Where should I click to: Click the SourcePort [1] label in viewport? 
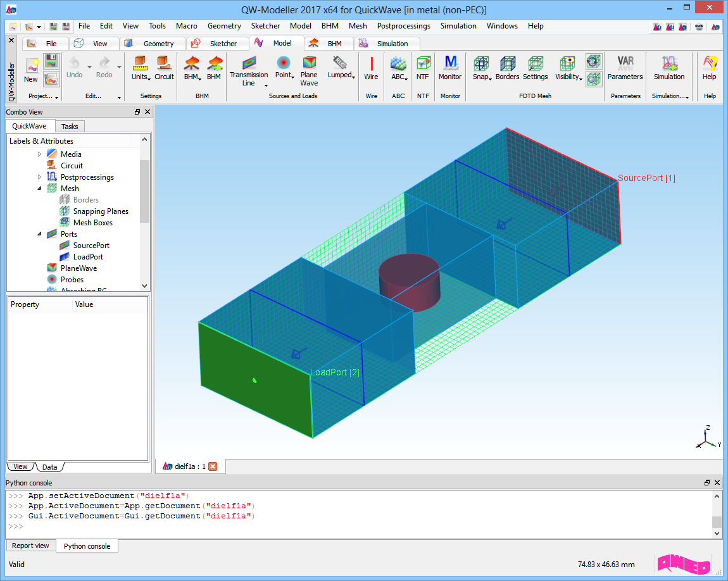click(x=646, y=178)
